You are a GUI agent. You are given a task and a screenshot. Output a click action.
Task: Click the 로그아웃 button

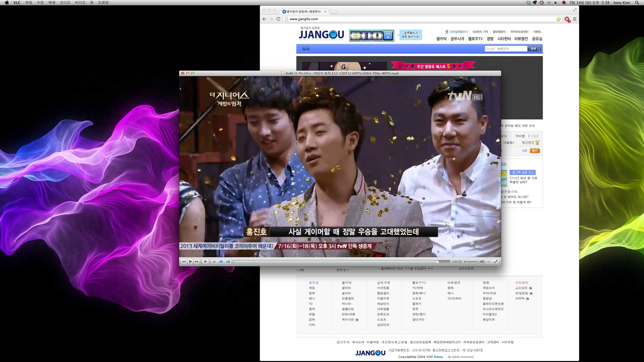point(533,136)
